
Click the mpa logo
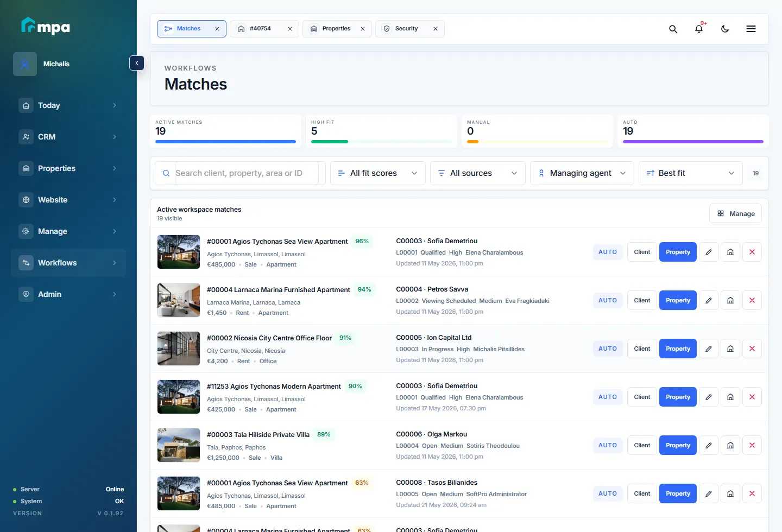pyautogui.click(x=46, y=26)
